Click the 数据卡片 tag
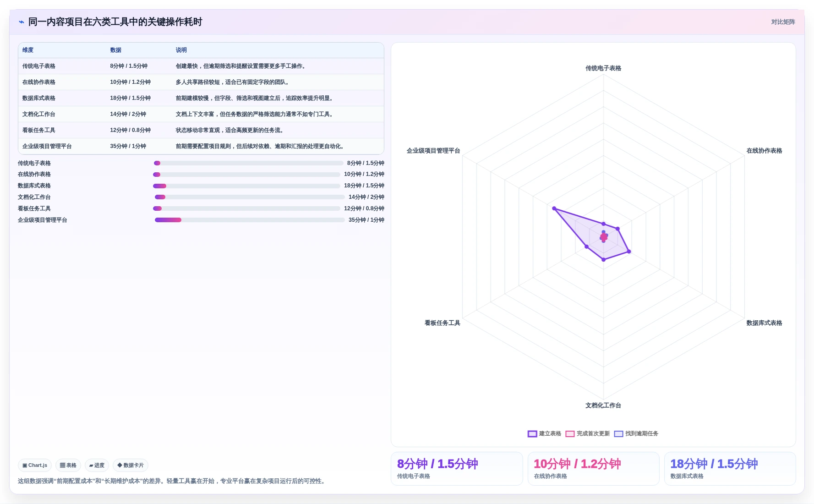This screenshot has height=504, width=814. pyautogui.click(x=131, y=466)
